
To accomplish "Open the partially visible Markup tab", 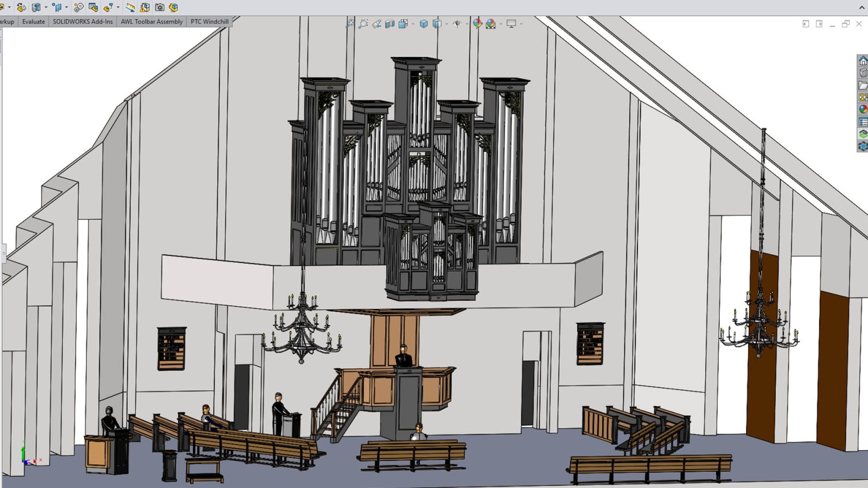I will (8, 22).
